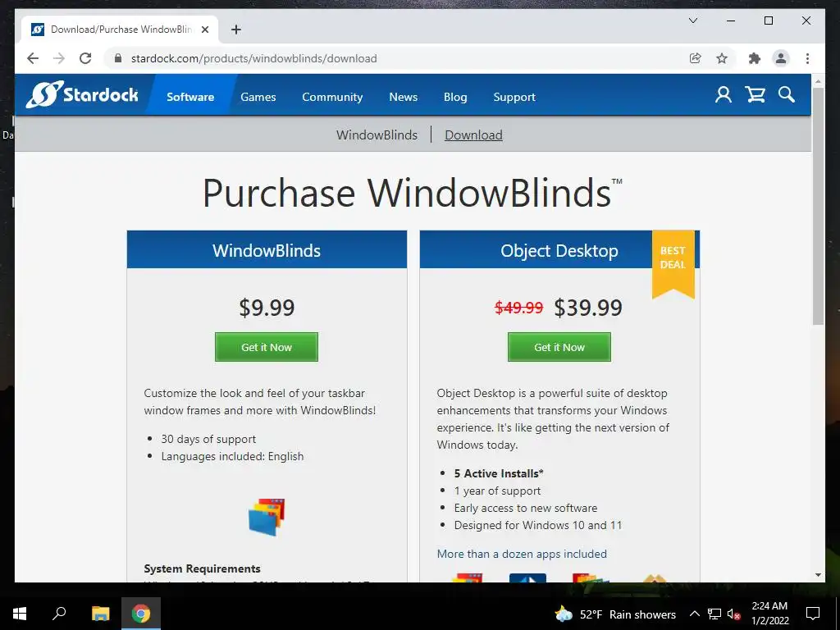Click the struck-through $49.99 price
This screenshot has width=840, height=630.
tap(518, 308)
